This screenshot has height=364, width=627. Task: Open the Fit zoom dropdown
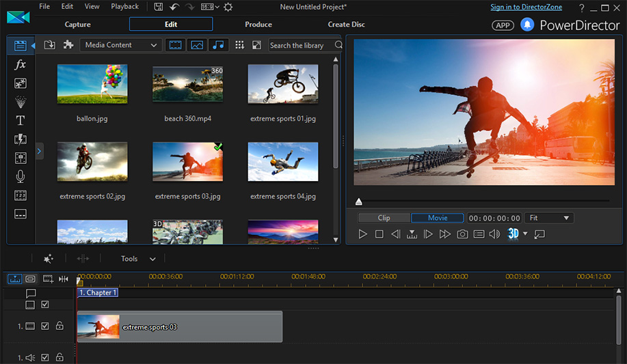tap(549, 218)
